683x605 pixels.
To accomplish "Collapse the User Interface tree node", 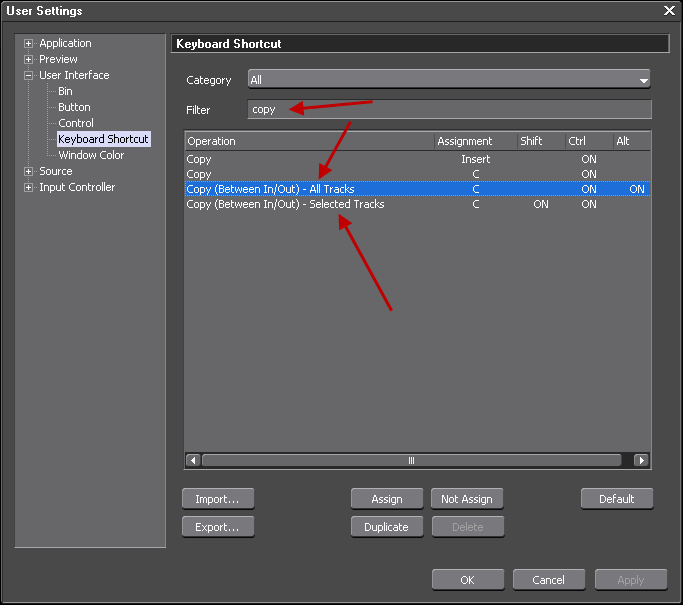I will tap(28, 75).
